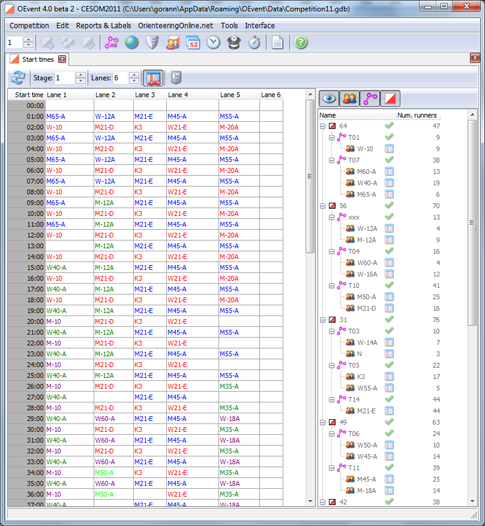Open the calendar 52 icon
Image resolution: width=485 pixels, height=526 pixels.
click(x=193, y=43)
